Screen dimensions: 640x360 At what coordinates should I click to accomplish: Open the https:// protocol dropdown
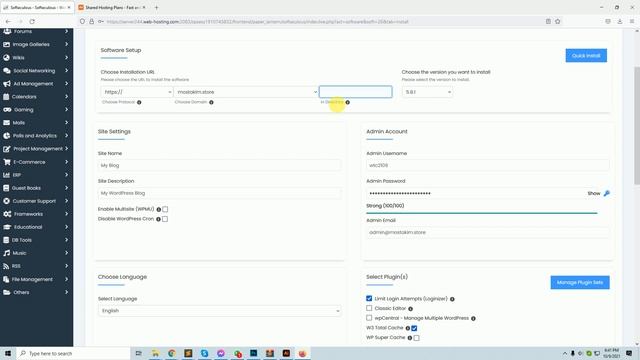(x=137, y=92)
